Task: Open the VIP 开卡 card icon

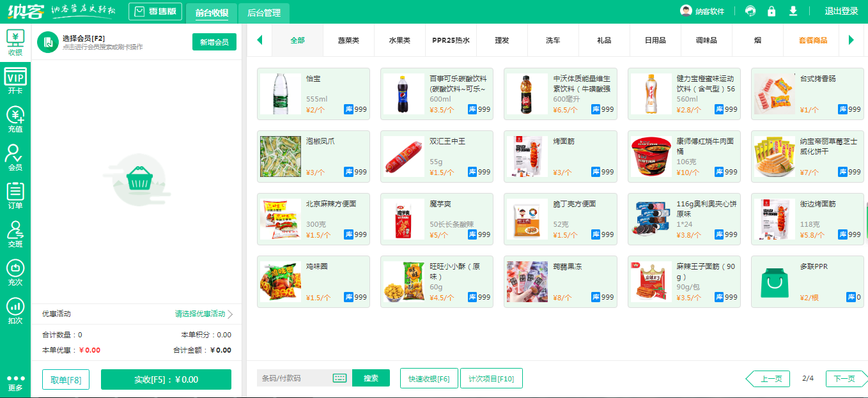Action: pyautogui.click(x=15, y=81)
